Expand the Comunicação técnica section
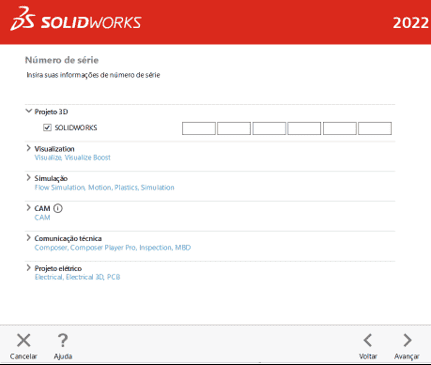 click(29, 238)
